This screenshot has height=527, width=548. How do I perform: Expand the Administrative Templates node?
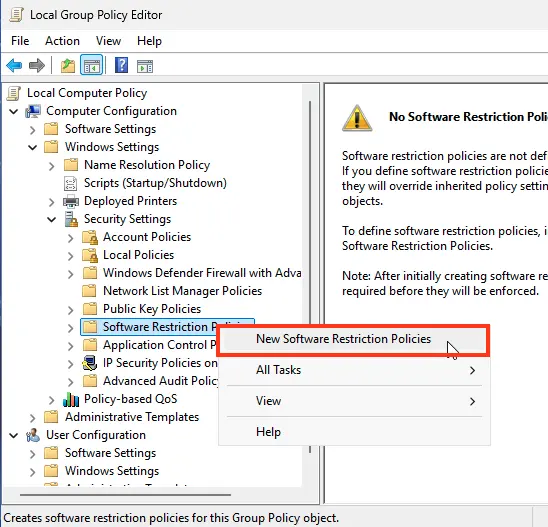pos(33,418)
